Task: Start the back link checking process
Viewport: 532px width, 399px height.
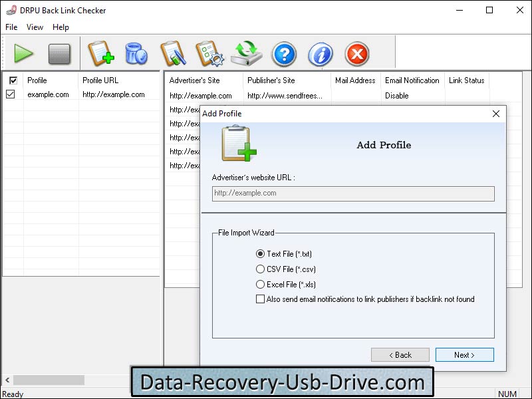Action: pos(25,54)
